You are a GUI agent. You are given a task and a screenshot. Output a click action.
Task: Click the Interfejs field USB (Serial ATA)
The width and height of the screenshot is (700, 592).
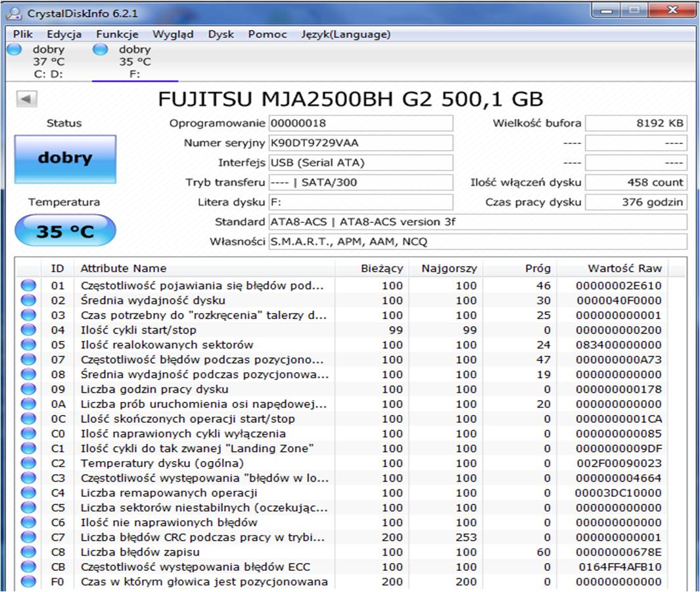tap(361, 162)
